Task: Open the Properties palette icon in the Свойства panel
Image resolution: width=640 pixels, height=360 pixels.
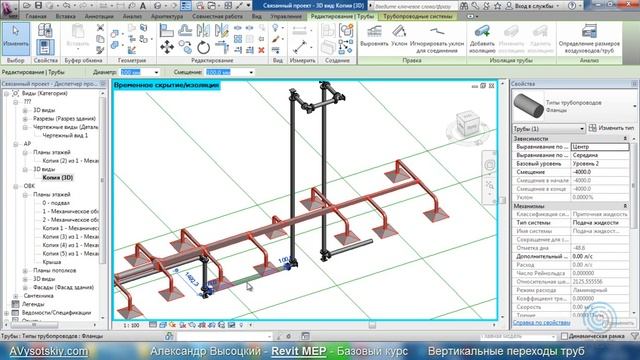Action: 45,47
